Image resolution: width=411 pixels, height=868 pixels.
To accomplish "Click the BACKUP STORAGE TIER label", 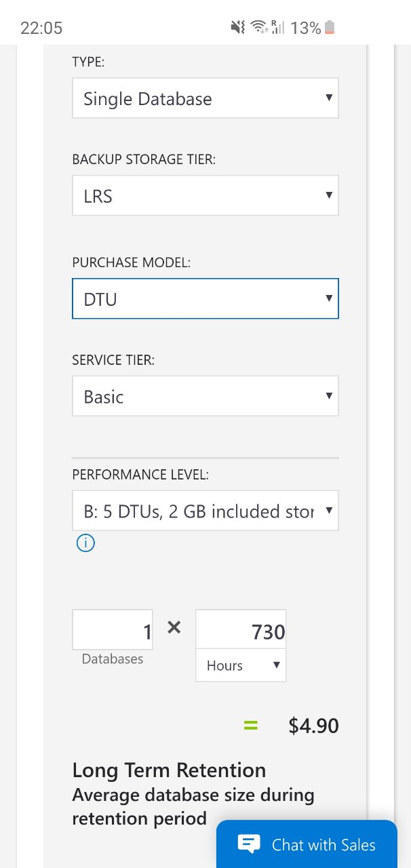I will coord(143,159).
